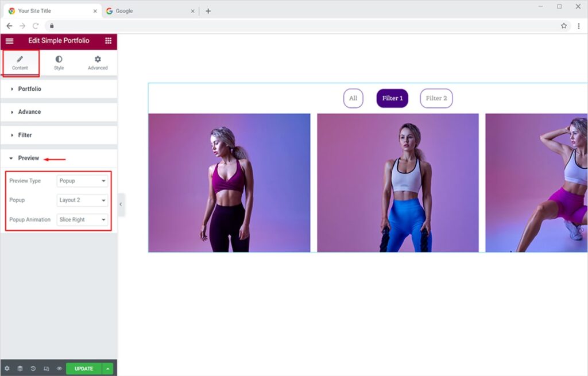Open the History icon in footer
Screen dimensions: 588x376
tap(33, 369)
